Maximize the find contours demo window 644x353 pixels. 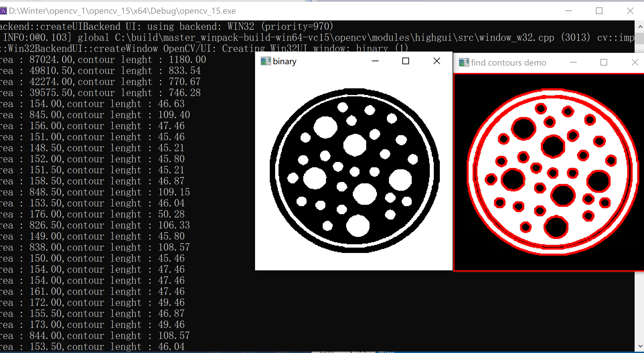pyautogui.click(x=604, y=62)
